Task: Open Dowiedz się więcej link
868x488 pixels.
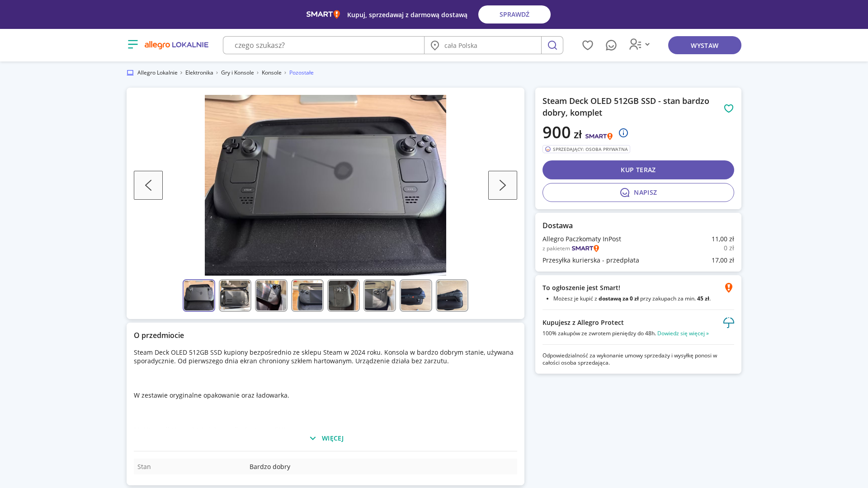Action: coord(683,333)
